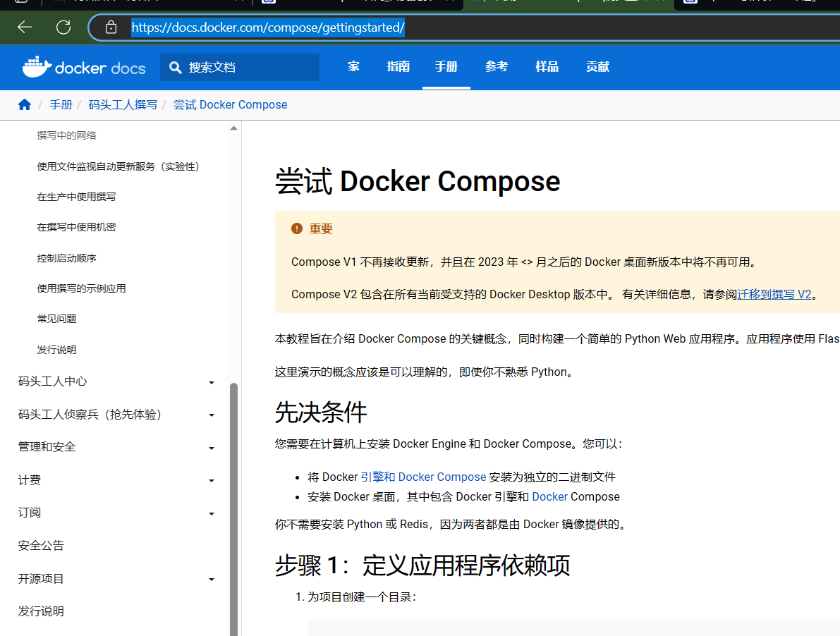Open bottom-level 发行说明 below 开源项目
Screen dimensions: 840x636
tap(41, 611)
